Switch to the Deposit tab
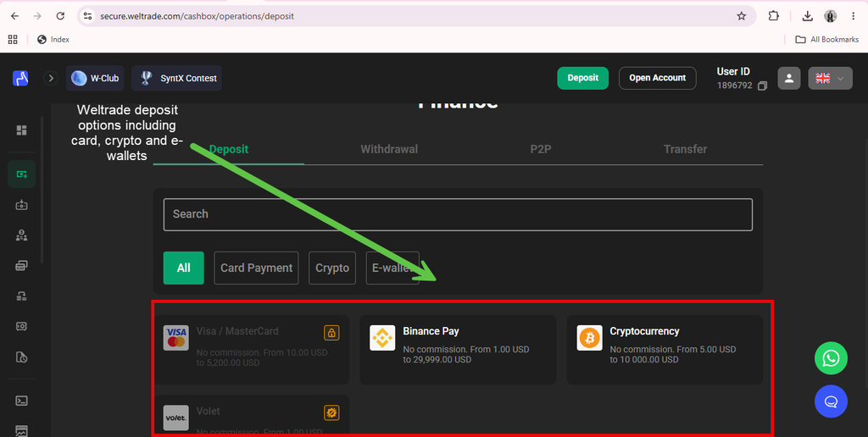This screenshot has height=437, width=868. [x=229, y=149]
